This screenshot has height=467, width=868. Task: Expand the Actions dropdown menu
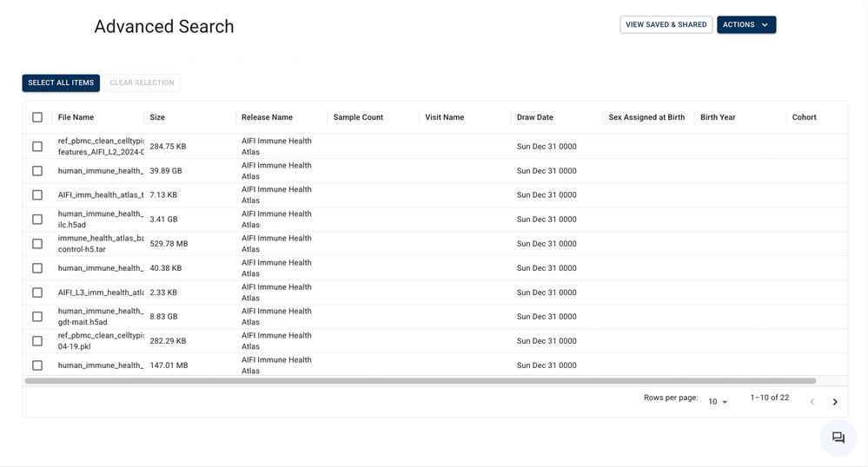point(745,25)
